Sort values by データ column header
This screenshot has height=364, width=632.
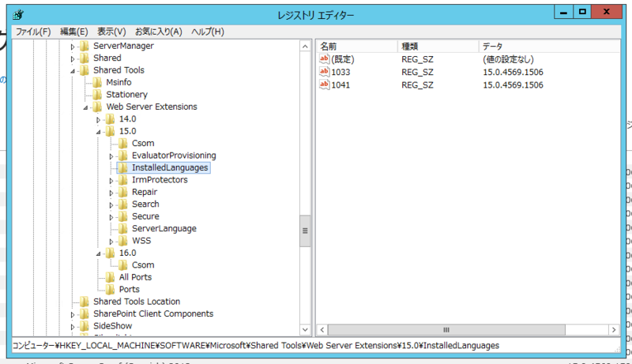549,47
